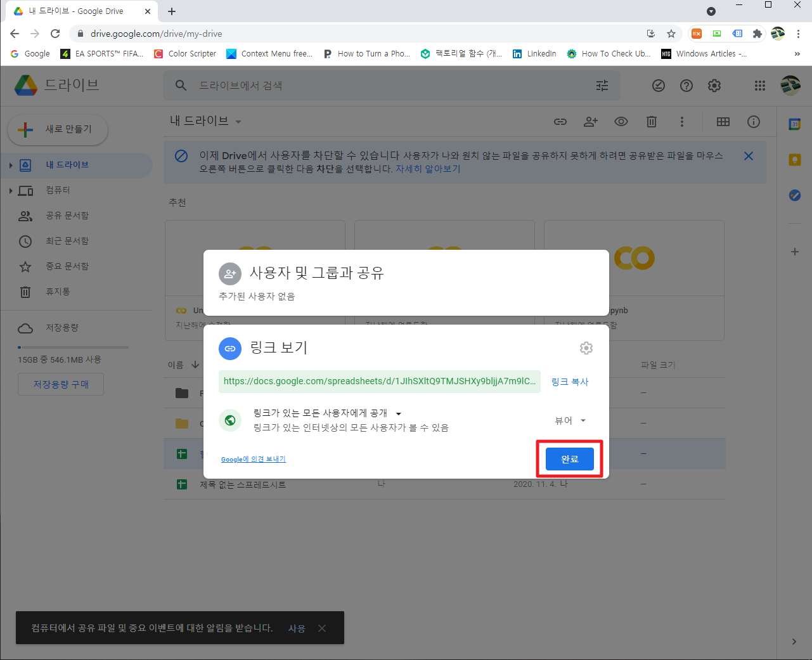Viewport: 812px width, 660px height.
Task: Open link settings gear in dialog
Action: 586,348
